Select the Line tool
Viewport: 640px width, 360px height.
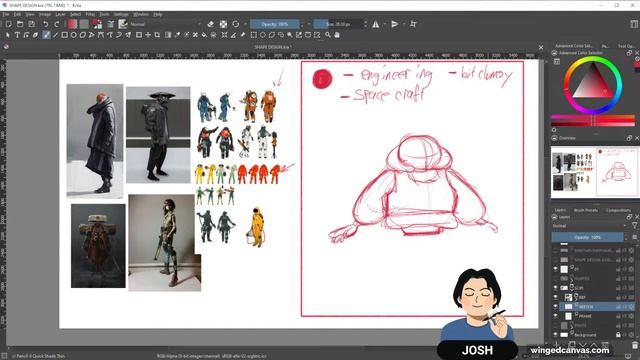coord(56,35)
